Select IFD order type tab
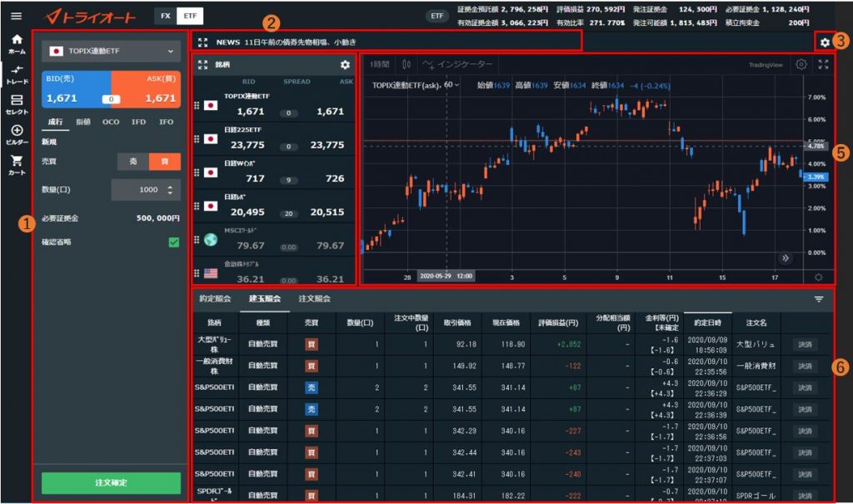 (139, 122)
